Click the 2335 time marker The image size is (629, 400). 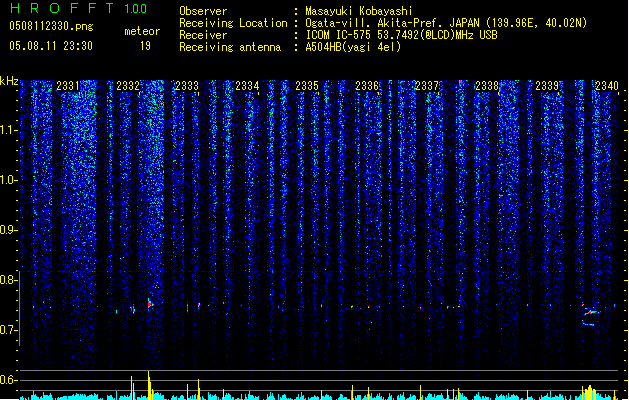coord(307,86)
